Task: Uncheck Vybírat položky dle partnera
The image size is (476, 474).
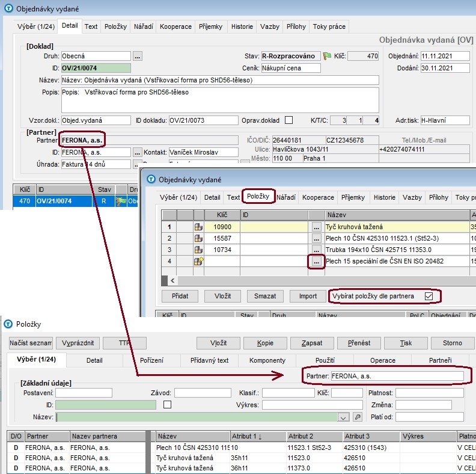Action: tap(429, 296)
